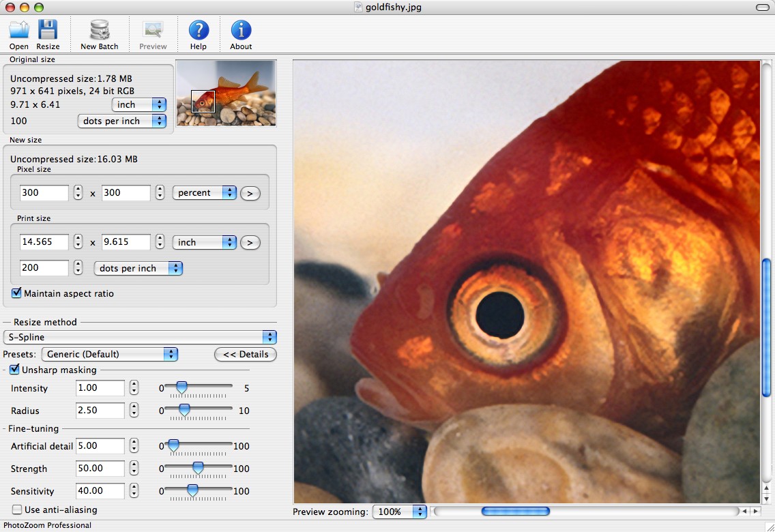Enable Use anti-aliasing checkbox
Image resolution: width=775 pixels, height=532 pixels.
pos(17,509)
